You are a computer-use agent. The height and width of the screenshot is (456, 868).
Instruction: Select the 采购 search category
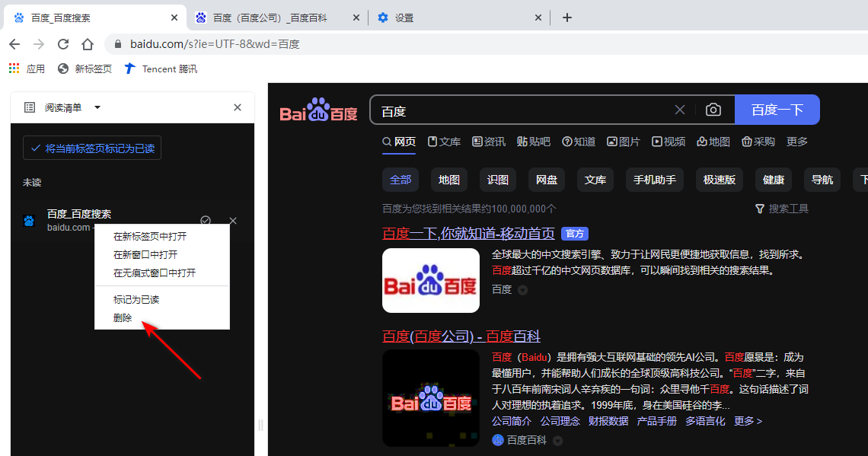pyautogui.click(x=758, y=142)
